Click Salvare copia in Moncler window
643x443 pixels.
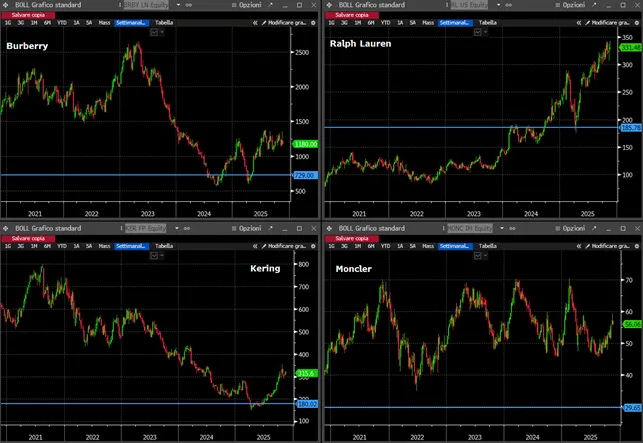(351, 238)
